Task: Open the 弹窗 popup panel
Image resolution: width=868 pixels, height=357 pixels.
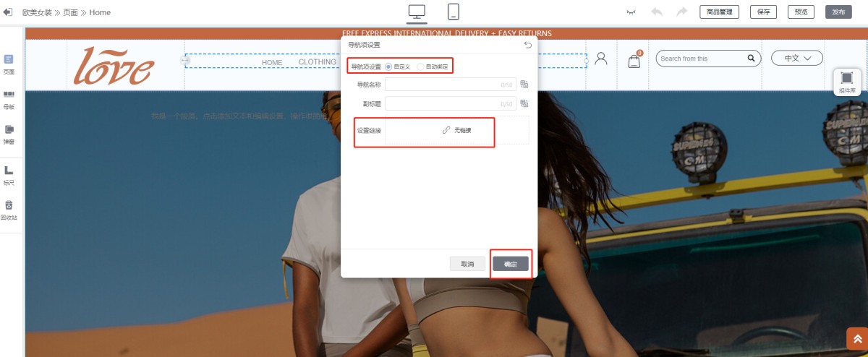Action: click(x=9, y=134)
